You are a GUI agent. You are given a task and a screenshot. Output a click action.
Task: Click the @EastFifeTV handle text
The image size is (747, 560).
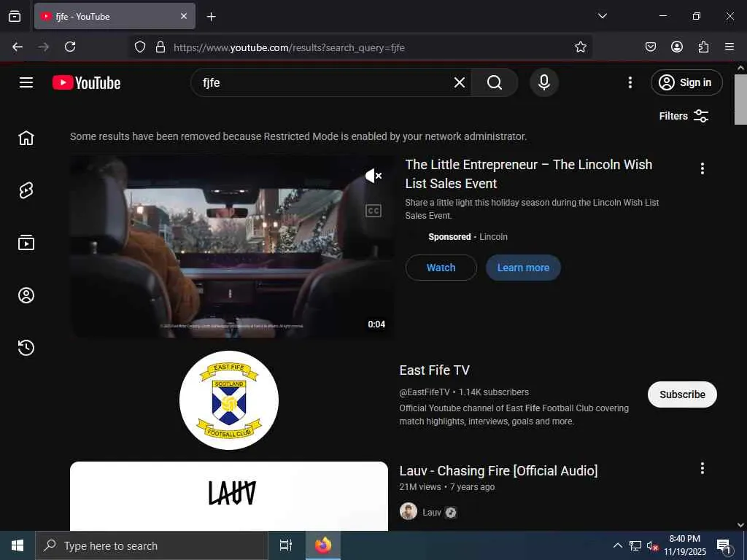(424, 392)
